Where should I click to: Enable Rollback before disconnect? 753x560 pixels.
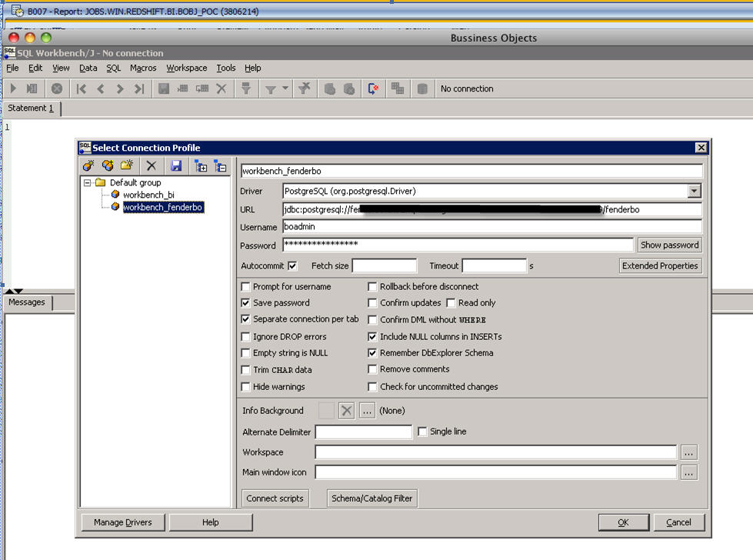tap(372, 287)
